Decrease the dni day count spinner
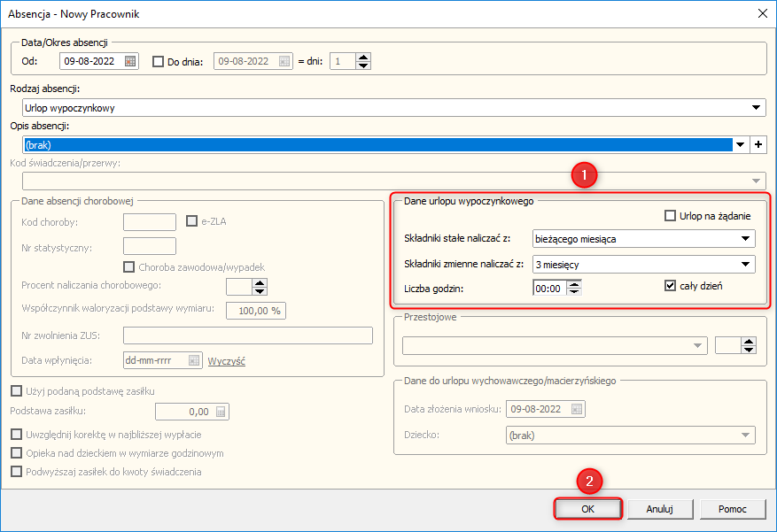This screenshot has height=532, width=777. pos(363,66)
